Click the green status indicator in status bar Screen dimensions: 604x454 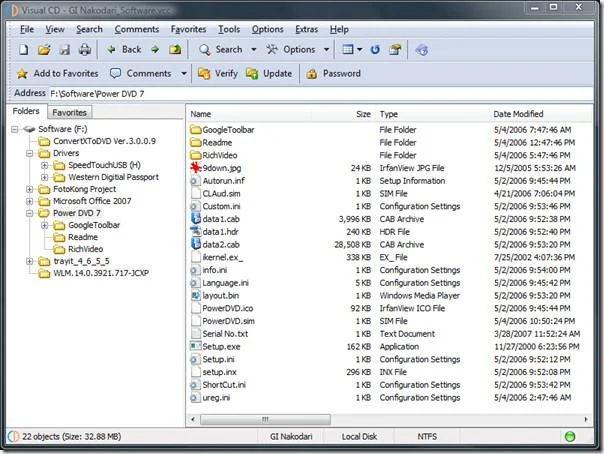pos(570,436)
